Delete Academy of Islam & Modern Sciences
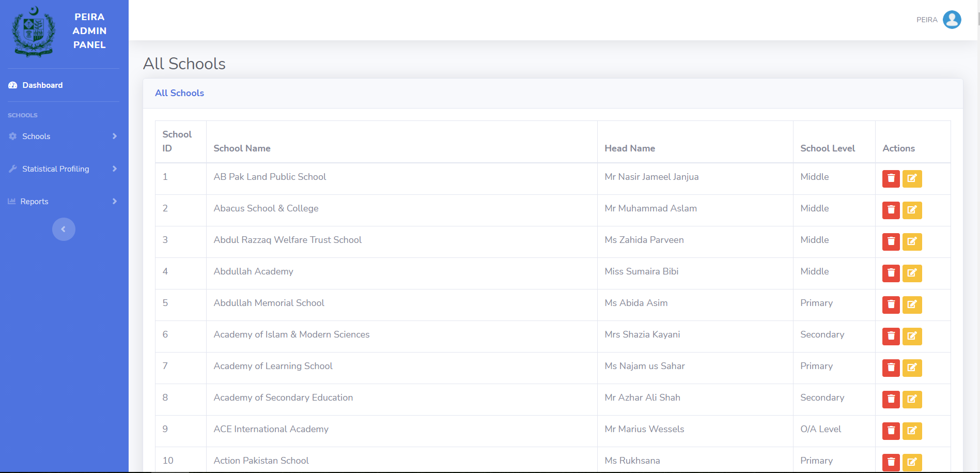The height and width of the screenshot is (473, 980). click(891, 336)
